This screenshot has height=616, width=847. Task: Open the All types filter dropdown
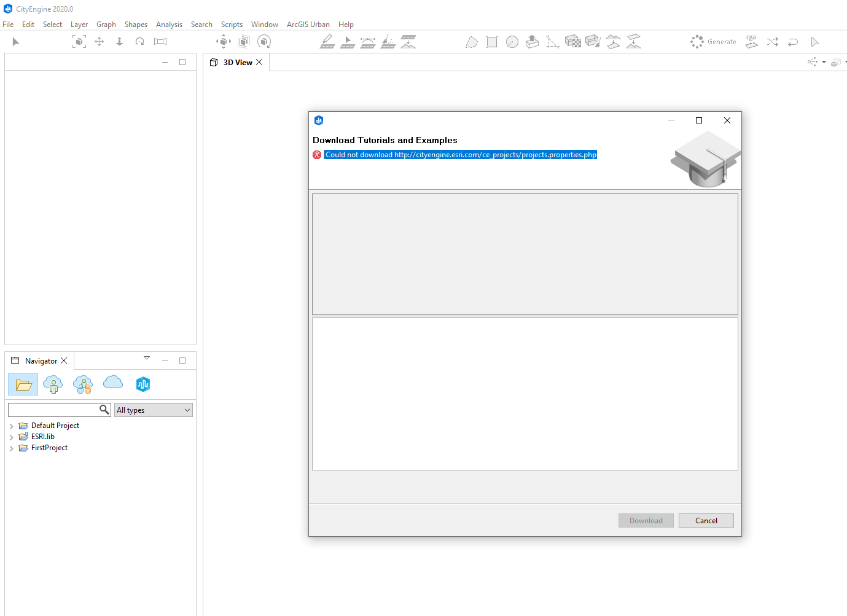point(154,410)
